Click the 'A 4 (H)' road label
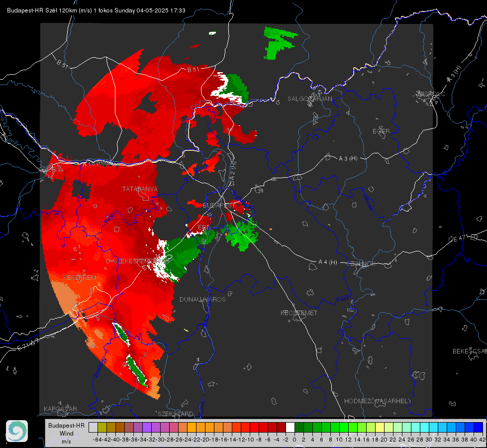 [x=328, y=262]
